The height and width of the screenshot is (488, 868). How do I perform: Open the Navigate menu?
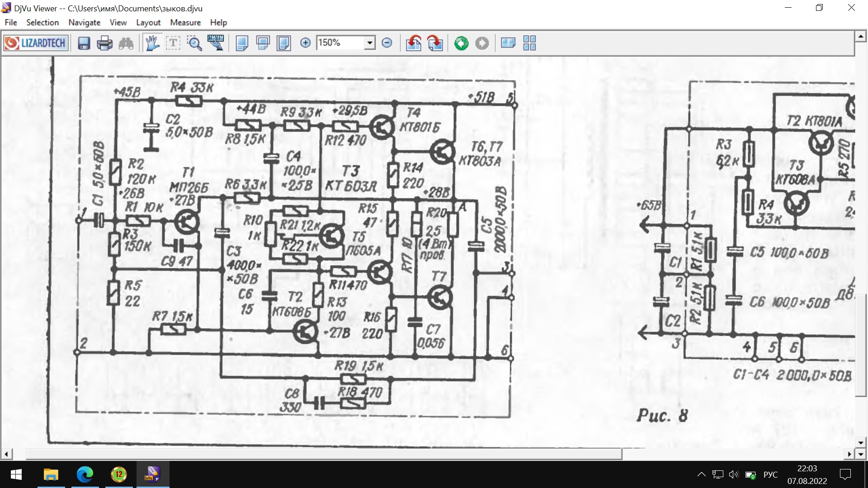(84, 23)
